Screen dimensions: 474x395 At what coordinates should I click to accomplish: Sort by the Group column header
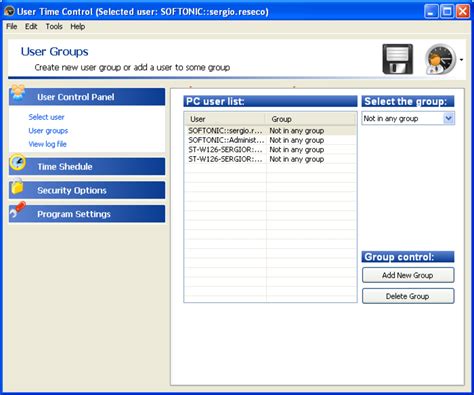tap(311, 119)
